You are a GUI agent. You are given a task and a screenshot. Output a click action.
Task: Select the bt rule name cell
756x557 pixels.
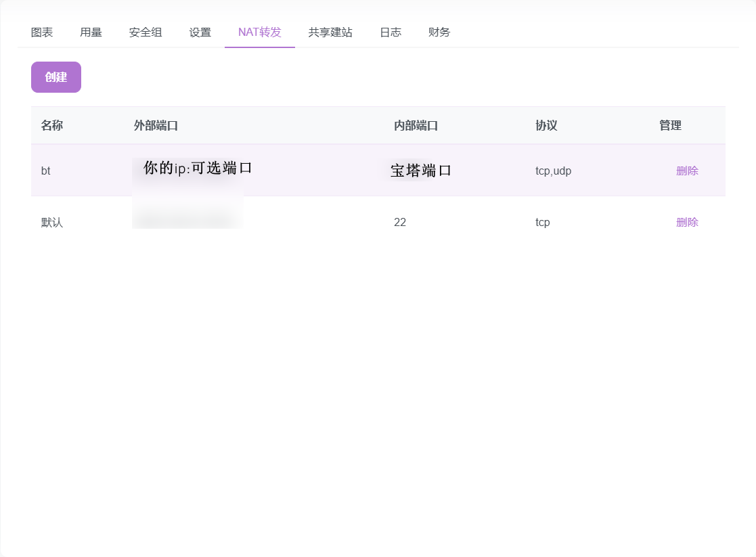[46, 171]
